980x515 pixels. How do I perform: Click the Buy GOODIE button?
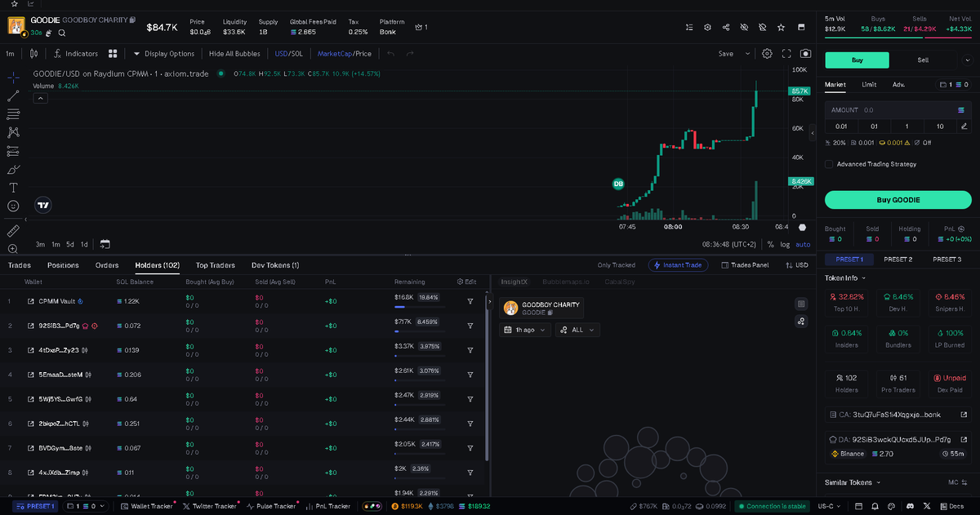[898, 200]
